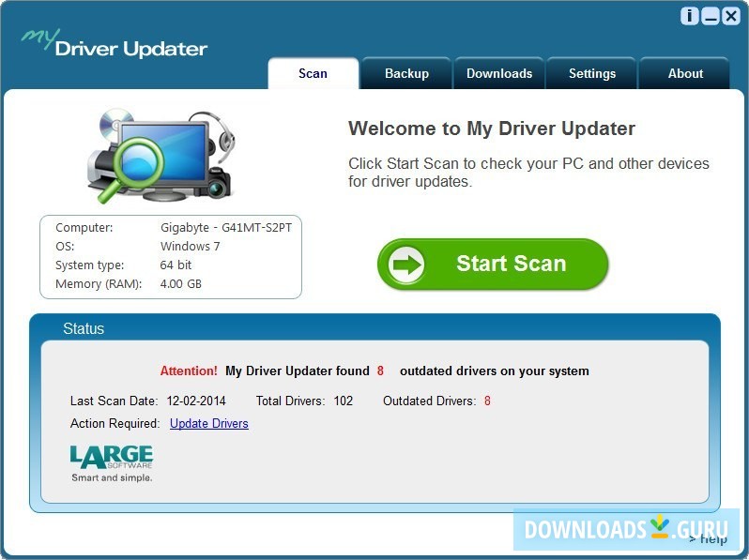Click the computer and magnifier scan illustration
Viewport: 749px width, 560px height.
point(161,156)
